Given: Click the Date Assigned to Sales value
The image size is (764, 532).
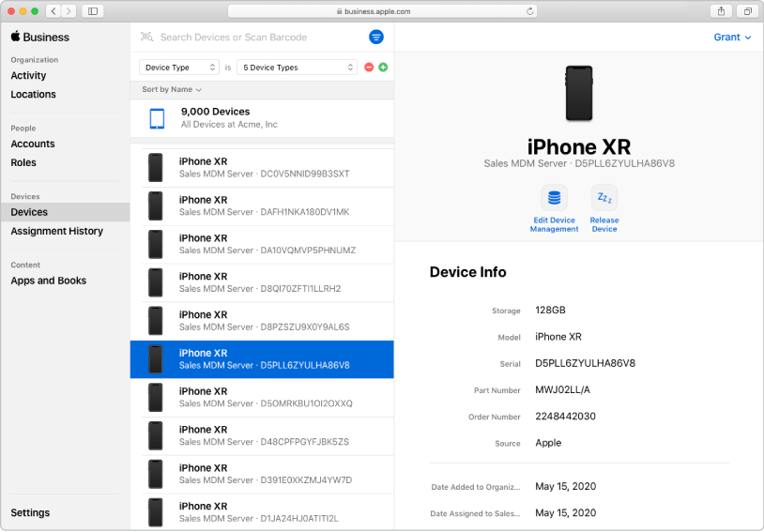Looking at the screenshot, I should [566, 513].
